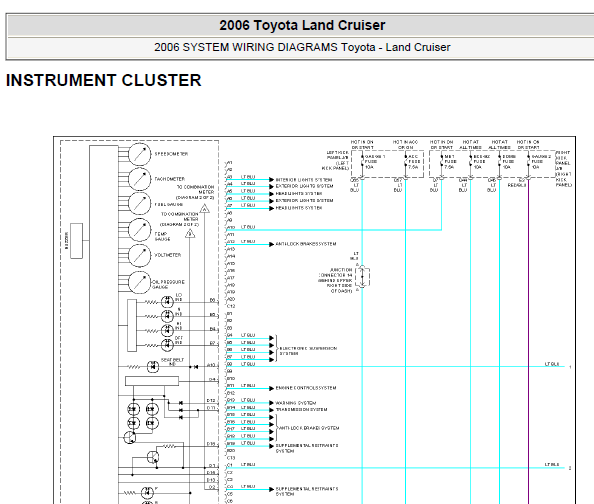Click the triangle B combination meter reference
The image size is (594, 504).
[x=190, y=233]
